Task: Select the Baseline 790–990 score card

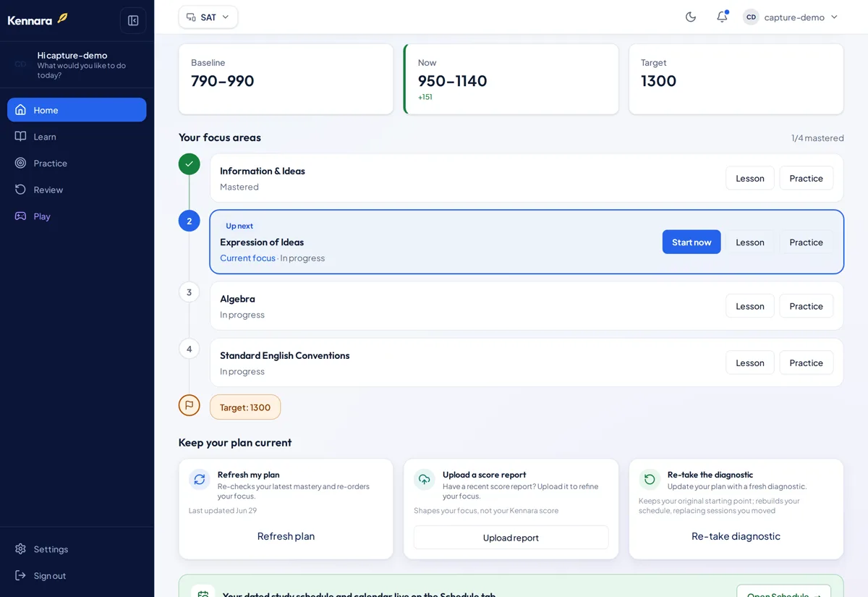Action: point(286,79)
